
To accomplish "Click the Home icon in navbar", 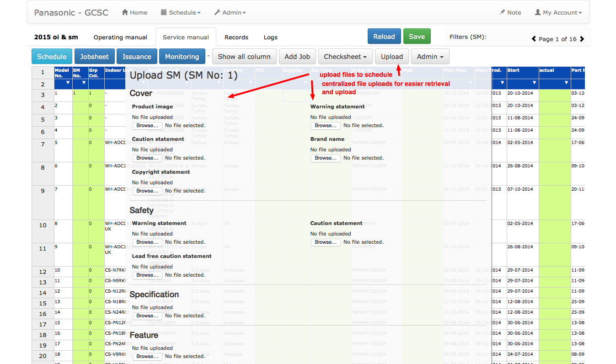I will [x=125, y=13].
